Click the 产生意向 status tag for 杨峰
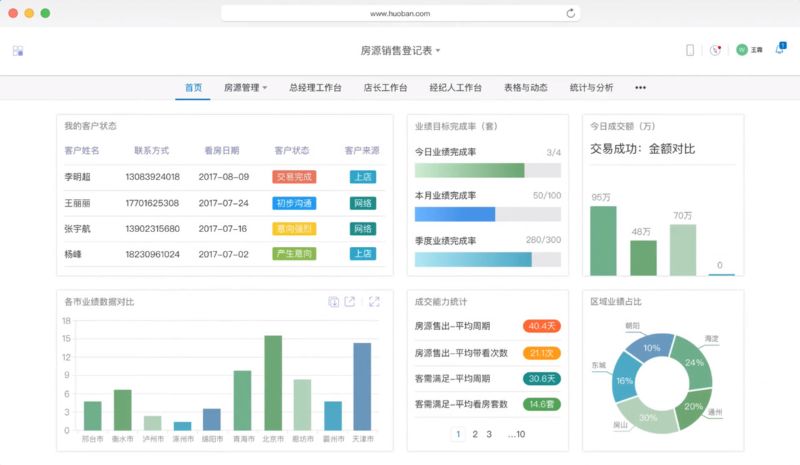Image resolution: width=800 pixels, height=465 pixels. [x=294, y=254]
